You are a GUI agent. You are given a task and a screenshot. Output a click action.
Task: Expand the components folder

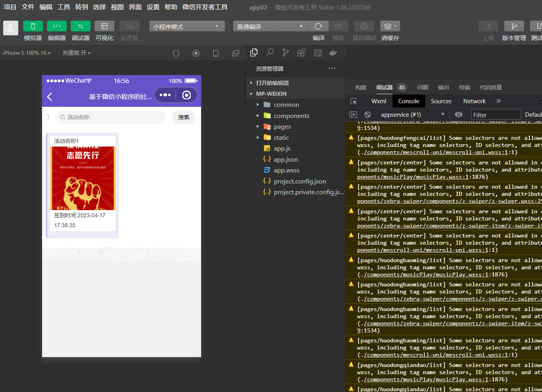pyautogui.click(x=296, y=116)
